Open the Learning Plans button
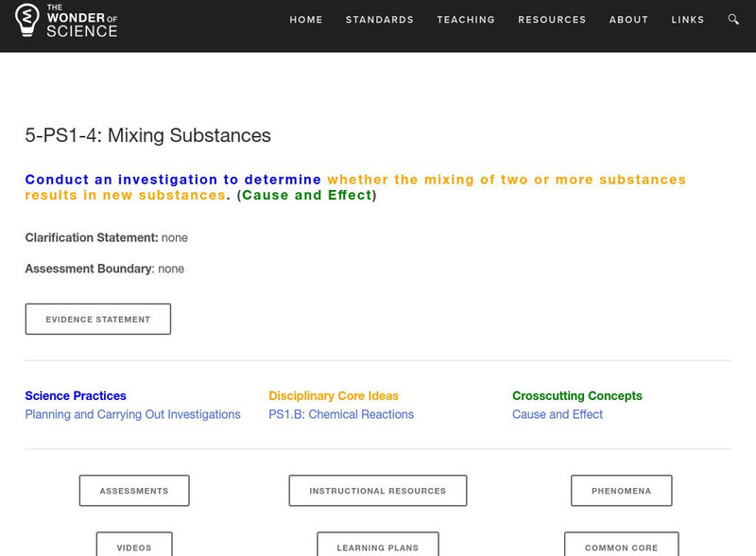 click(378, 546)
